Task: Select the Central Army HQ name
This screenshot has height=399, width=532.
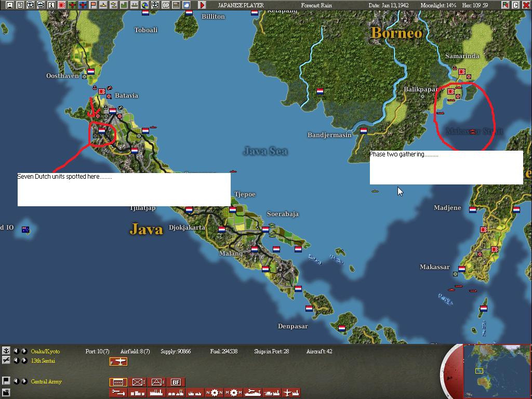Action: [46, 381]
